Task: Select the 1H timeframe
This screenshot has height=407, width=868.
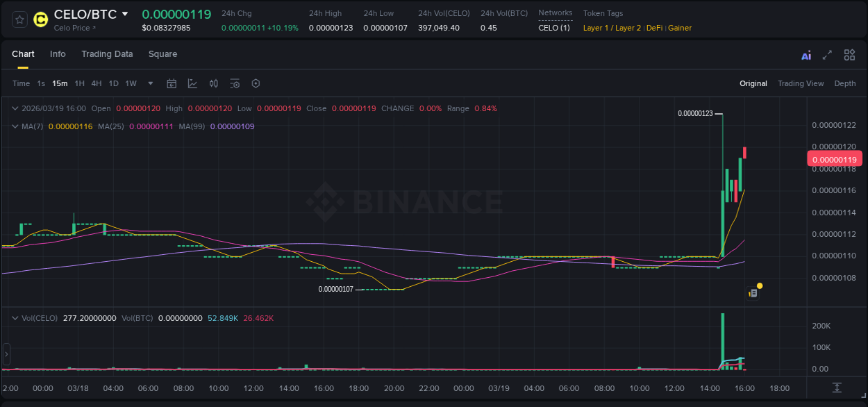Action: point(79,83)
